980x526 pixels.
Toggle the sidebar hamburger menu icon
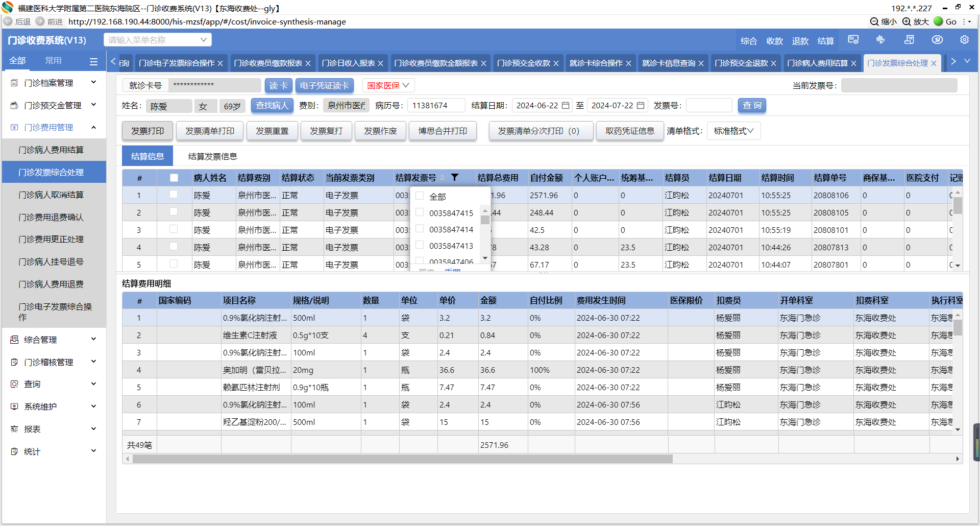coord(93,61)
